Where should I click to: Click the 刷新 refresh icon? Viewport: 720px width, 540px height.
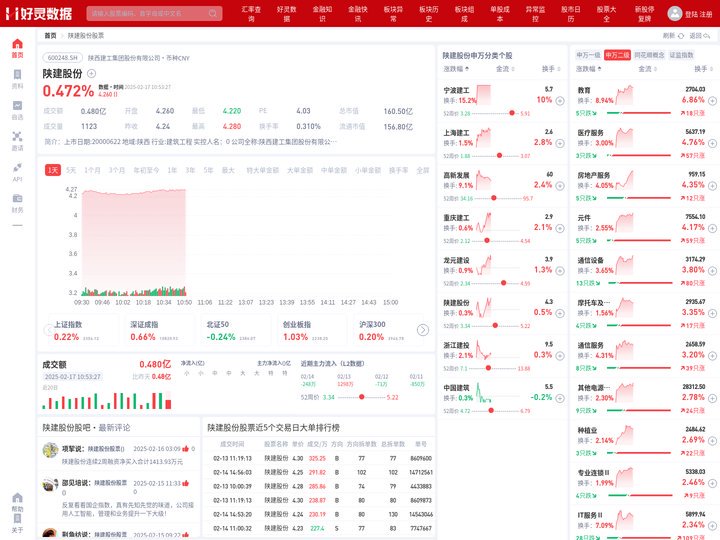[681, 36]
